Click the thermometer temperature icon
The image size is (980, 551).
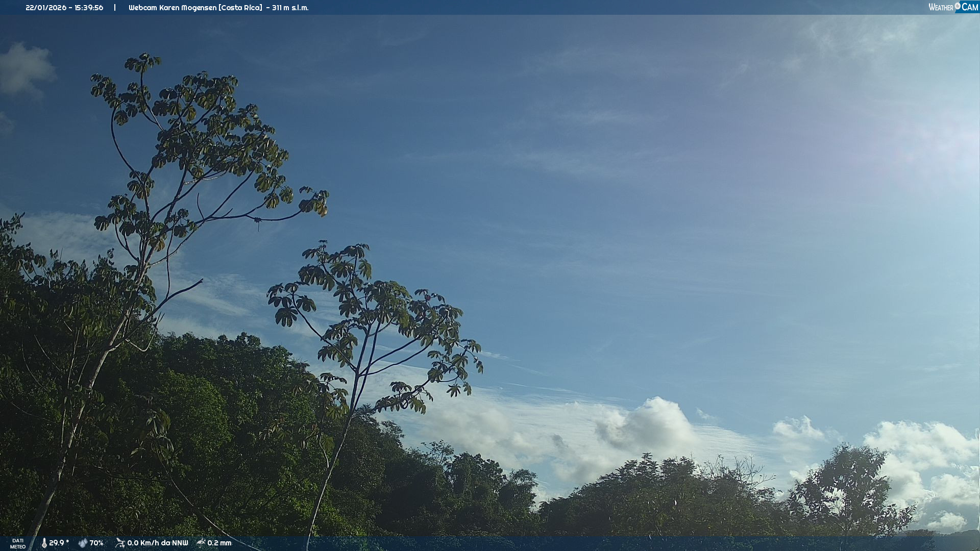44,543
